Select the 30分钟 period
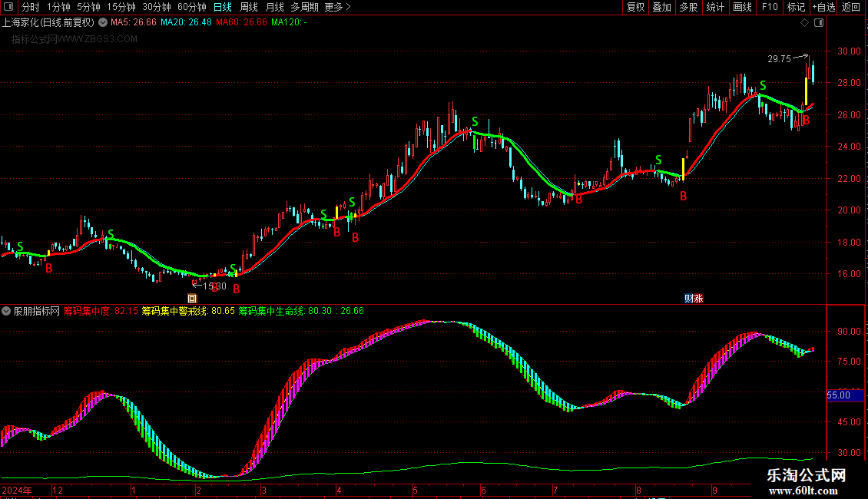The width and height of the screenshot is (868, 499). click(x=157, y=7)
